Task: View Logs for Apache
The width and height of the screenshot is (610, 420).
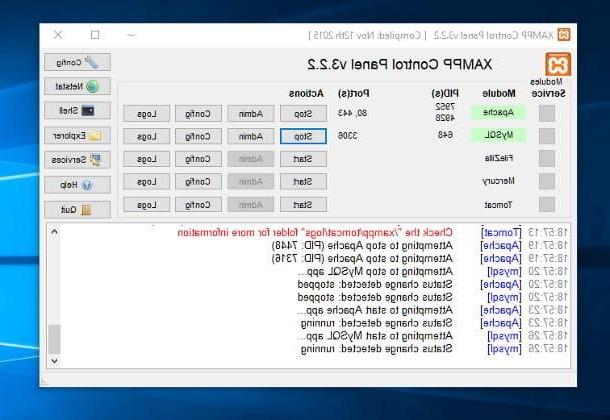Action: pos(147,114)
